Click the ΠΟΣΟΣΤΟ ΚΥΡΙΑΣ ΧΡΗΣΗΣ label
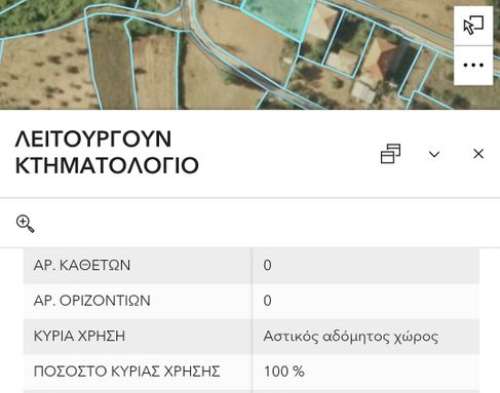The width and height of the screenshot is (500, 393). (127, 371)
